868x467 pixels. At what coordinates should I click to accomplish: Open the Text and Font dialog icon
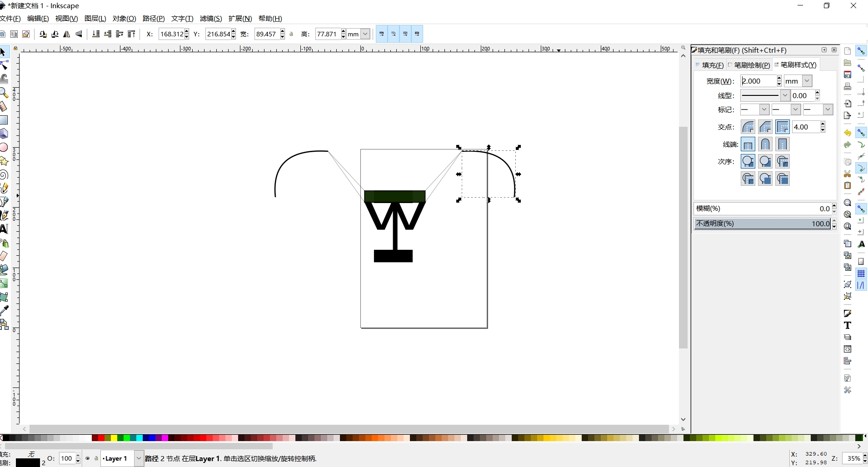(848, 325)
